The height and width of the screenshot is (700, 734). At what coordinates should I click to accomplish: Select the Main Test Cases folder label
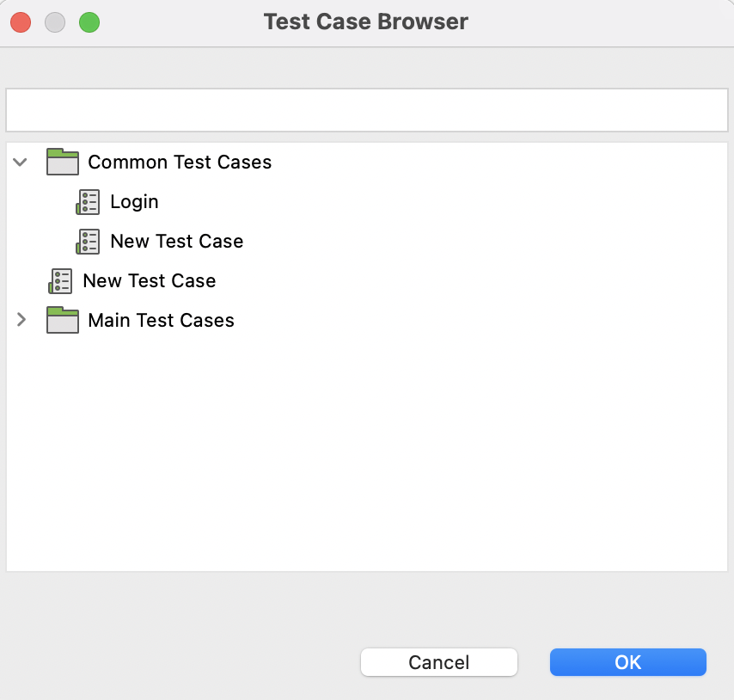pos(161,320)
